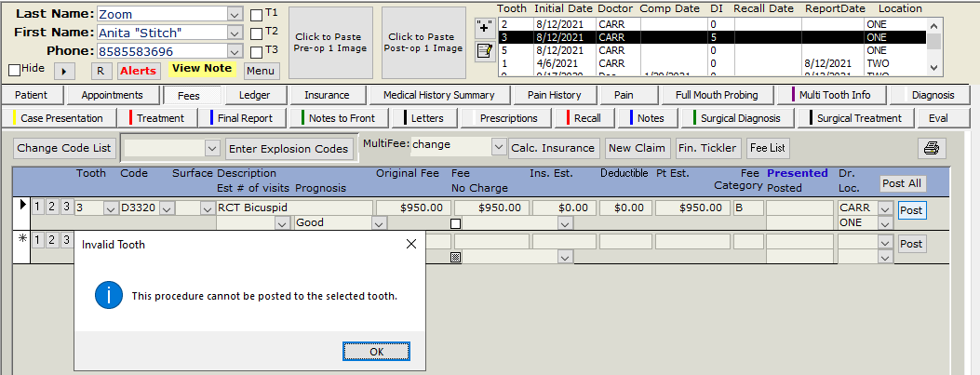Screen dimensions: 980x375
Task: Click the info icon in the dialog
Action: 110,296
